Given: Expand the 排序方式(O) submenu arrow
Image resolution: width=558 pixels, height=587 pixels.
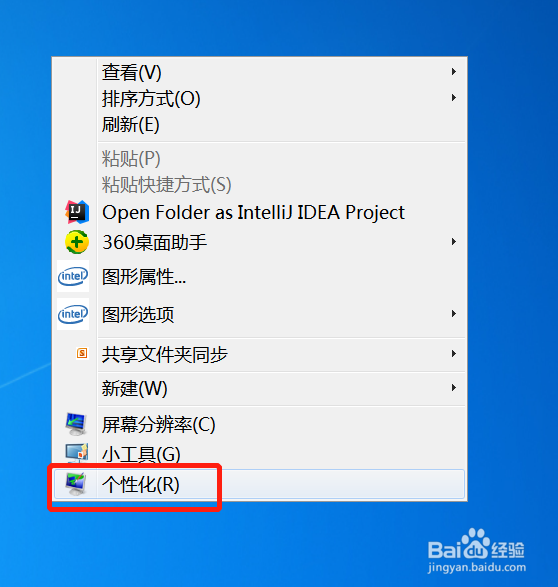Looking at the screenshot, I should (x=454, y=98).
